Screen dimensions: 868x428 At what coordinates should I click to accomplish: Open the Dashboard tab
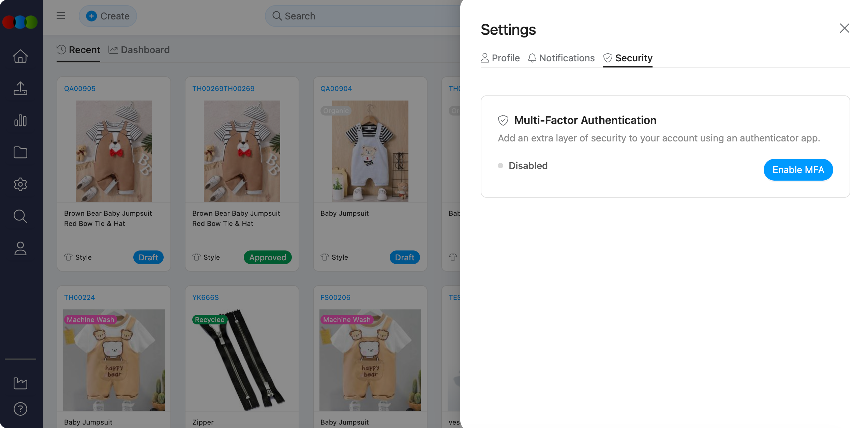tap(139, 50)
